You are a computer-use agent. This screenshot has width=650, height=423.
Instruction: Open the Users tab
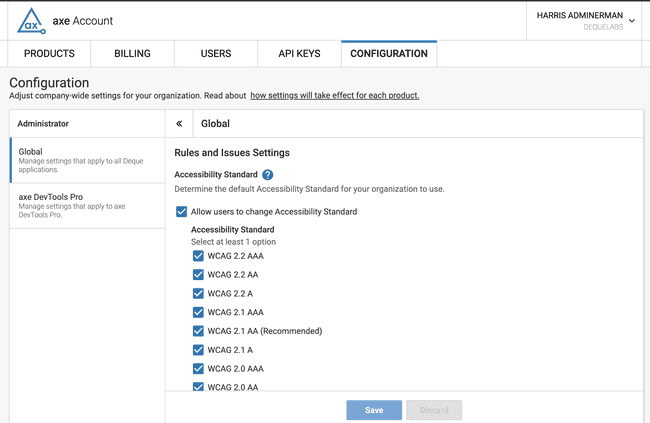coord(216,54)
